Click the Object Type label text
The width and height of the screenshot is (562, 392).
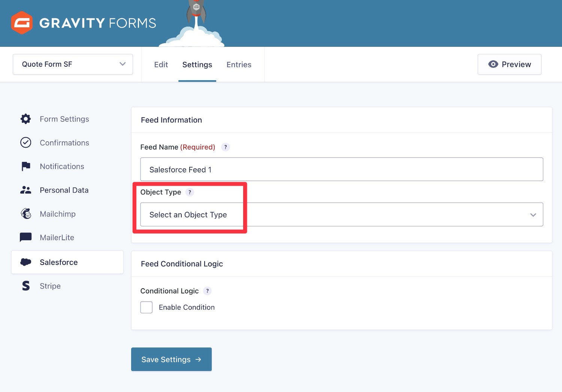click(161, 192)
